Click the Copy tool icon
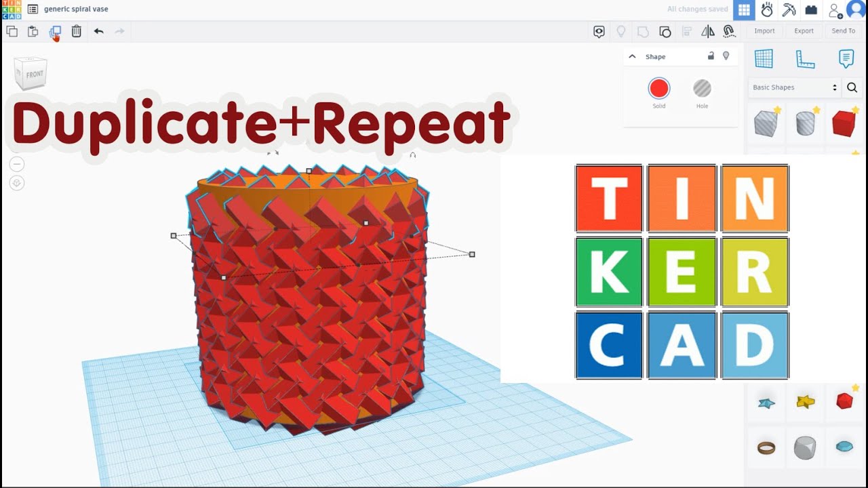Image resolution: width=868 pixels, height=488 pixels. tap(12, 31)
